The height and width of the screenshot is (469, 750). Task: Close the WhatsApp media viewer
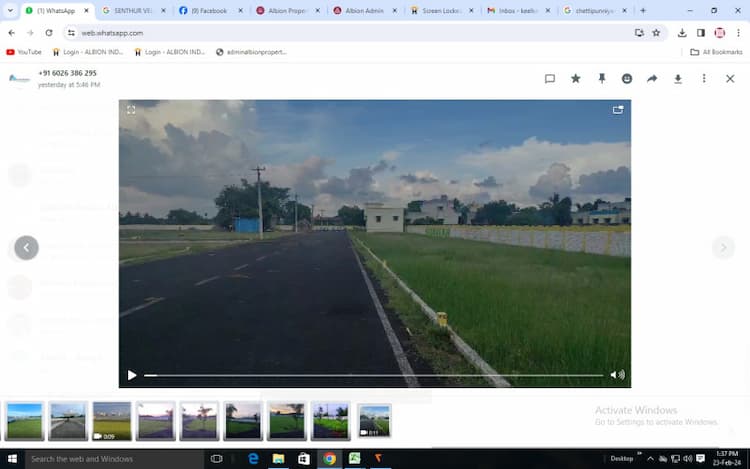tap(730, 78)
